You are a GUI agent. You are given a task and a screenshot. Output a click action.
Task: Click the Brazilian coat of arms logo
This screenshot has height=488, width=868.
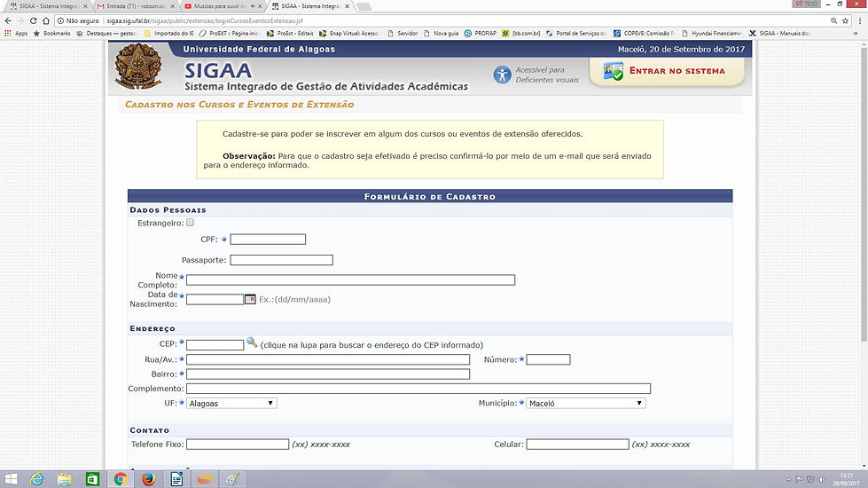(137, 67)
